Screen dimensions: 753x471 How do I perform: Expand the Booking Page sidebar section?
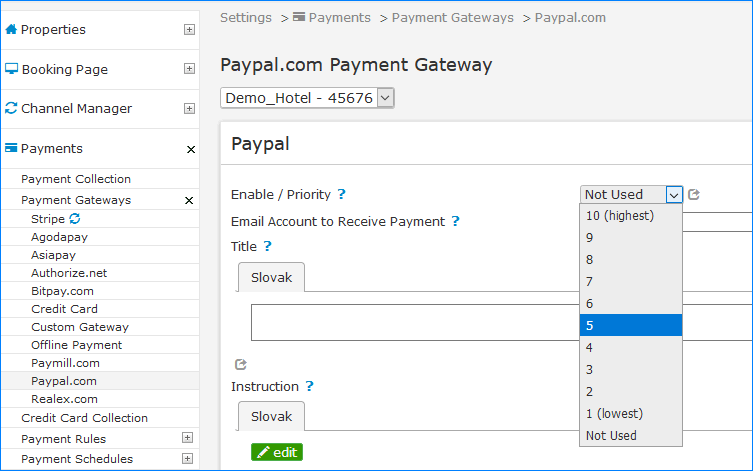click(189, 69)
